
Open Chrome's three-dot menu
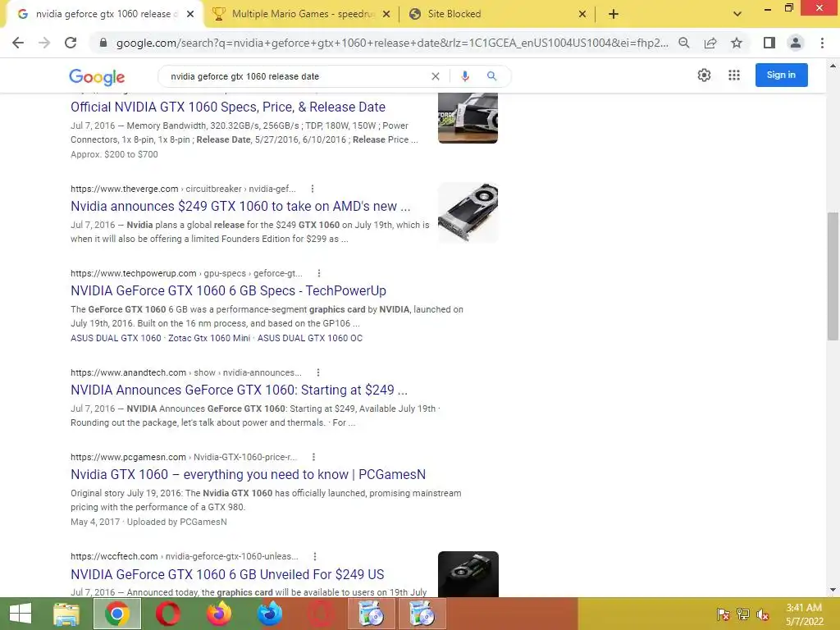point(822,43)
